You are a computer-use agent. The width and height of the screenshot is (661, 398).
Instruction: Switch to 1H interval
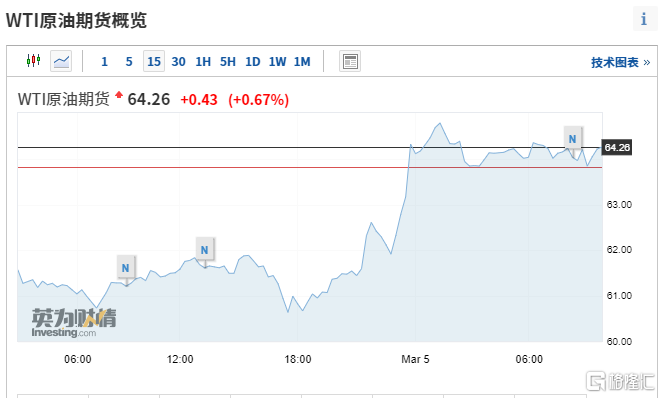[203, 62]
